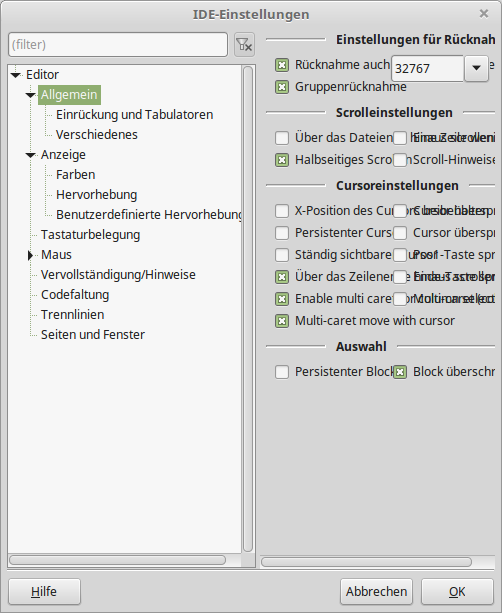Confirm settings with the OK button
This screenshot has height=613, width=502.
[457, 591]
